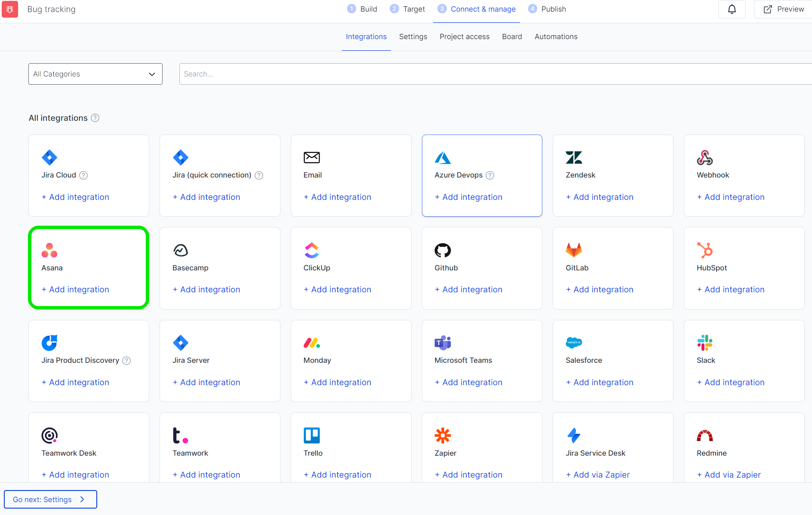The height and width of the screenshot is (515, 812).
Task: Click the Zendesk logo icon
Action: point(574,157)
